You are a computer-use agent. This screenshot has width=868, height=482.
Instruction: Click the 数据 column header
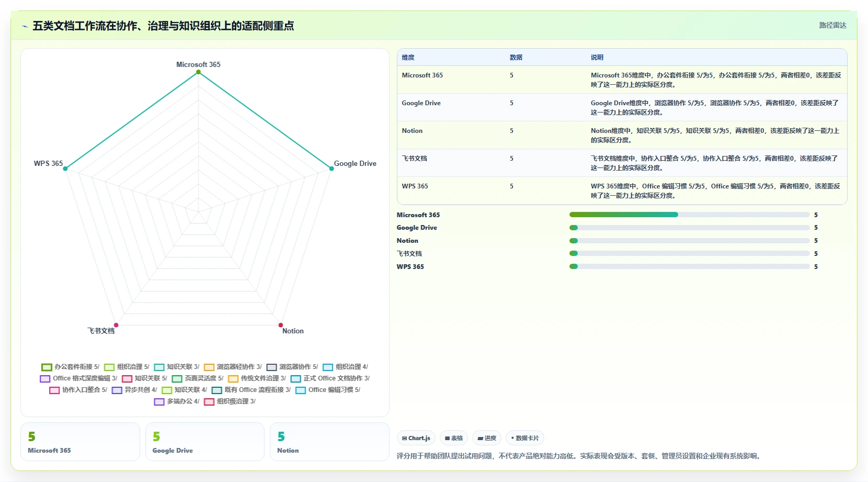[x=516, y=58]
